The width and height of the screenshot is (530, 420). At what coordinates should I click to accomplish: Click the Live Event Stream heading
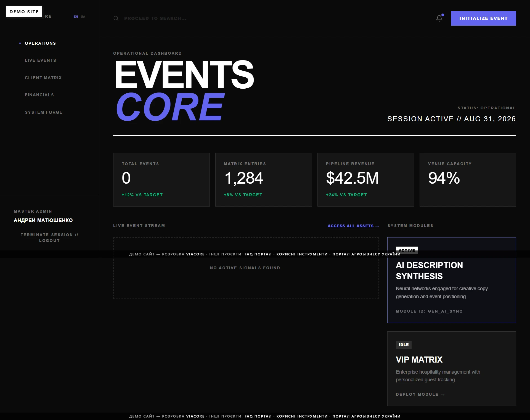pyautogui.click(x=139, y=226)
